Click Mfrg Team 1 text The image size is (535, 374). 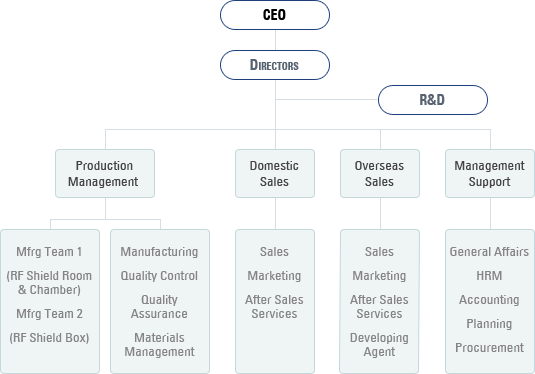49,252
